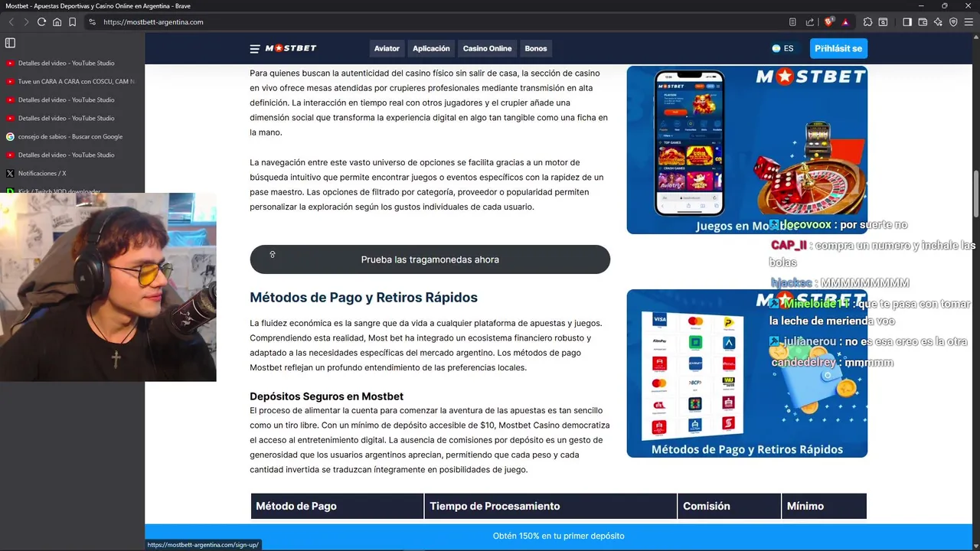This screenshot has width=980, height=551.
Task: Open the Brave Wallet icon
Action: pos(923,22)
